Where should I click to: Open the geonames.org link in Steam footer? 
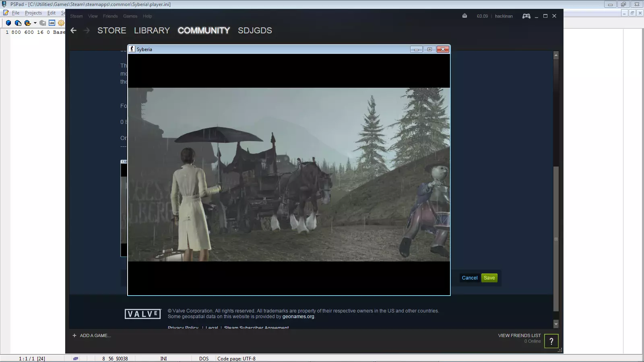tap(298, 317)
